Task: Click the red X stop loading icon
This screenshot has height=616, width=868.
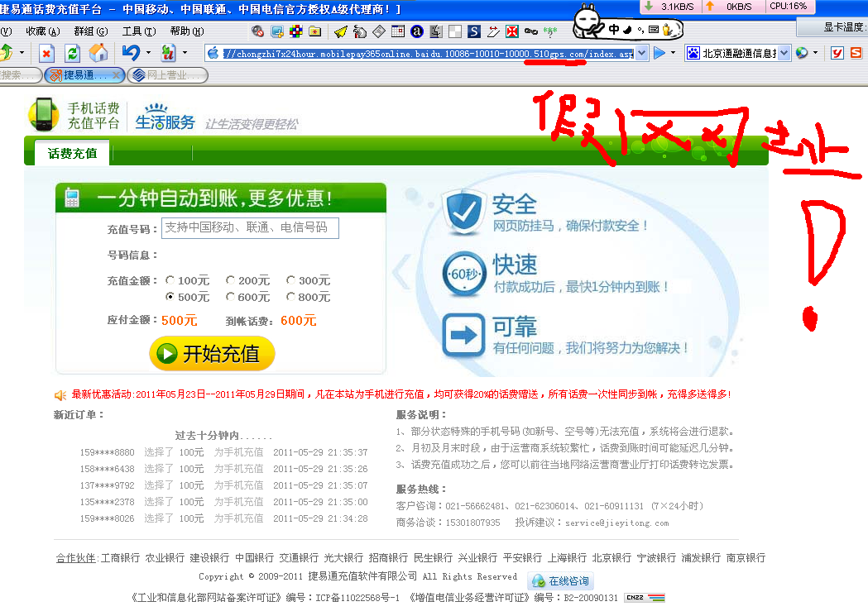Action: (46, 54)
